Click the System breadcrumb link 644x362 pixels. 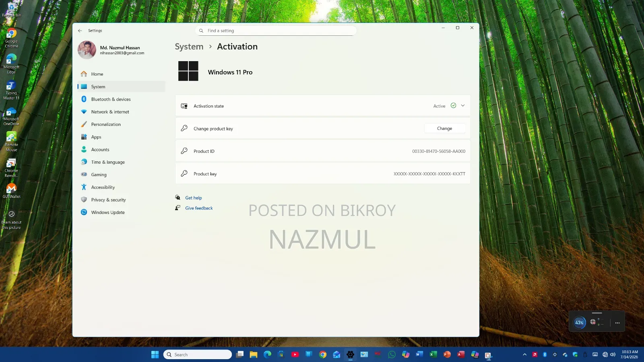189,47
